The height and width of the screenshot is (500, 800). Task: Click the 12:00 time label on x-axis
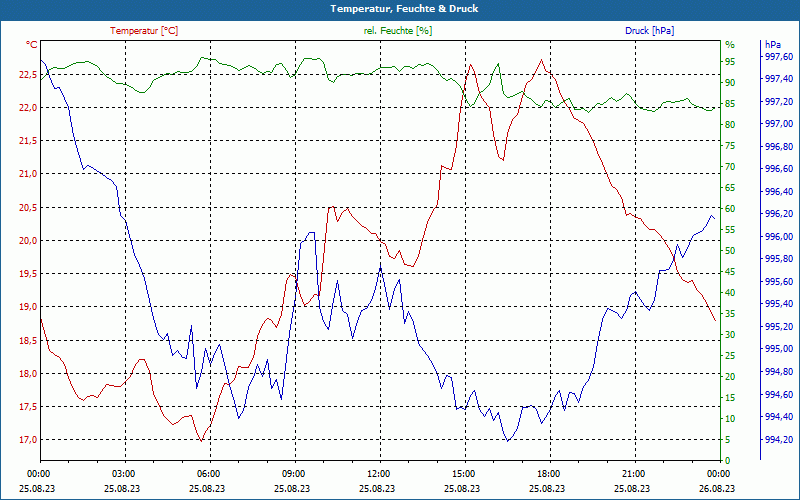(377, 473)
